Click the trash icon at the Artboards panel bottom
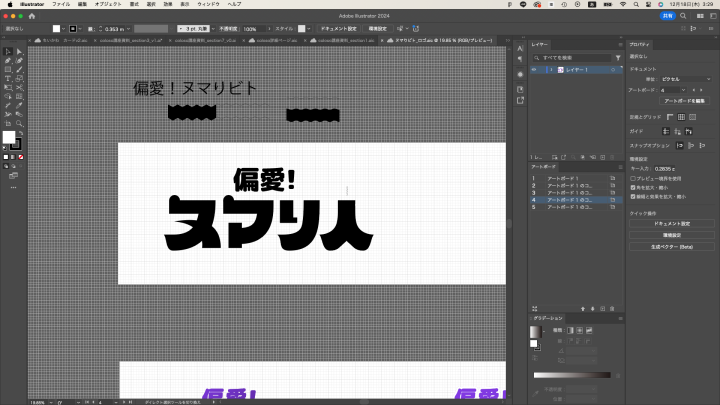 pyautogui.click(x=612, y=309)
